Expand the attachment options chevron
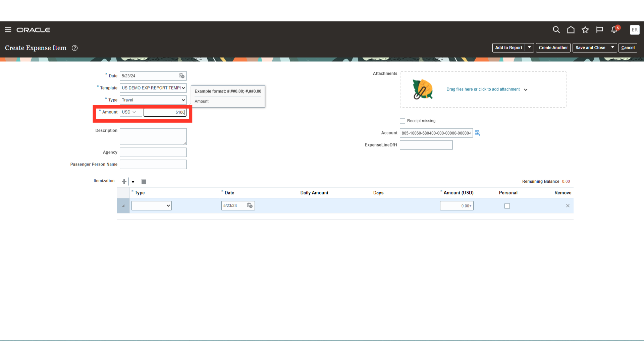 (x=526, y=90)
